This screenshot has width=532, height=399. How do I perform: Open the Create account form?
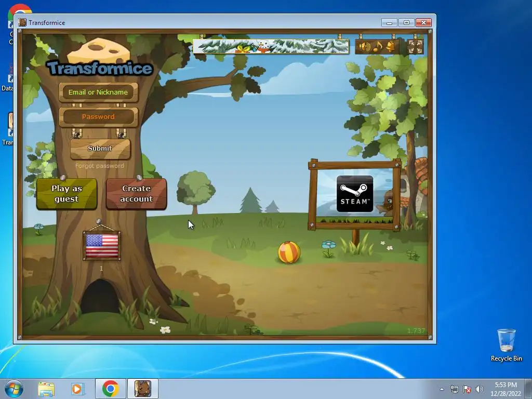click(137, 194)
